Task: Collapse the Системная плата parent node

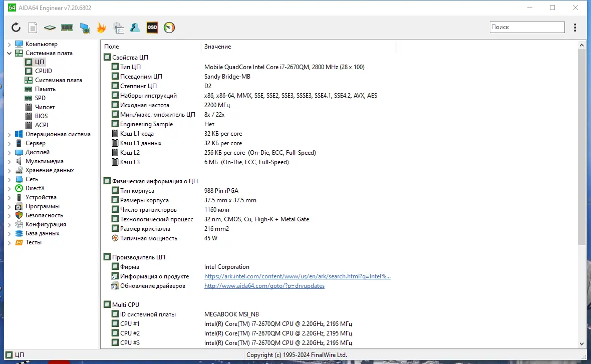Action: pyautogui.click(x=10, y=53)
